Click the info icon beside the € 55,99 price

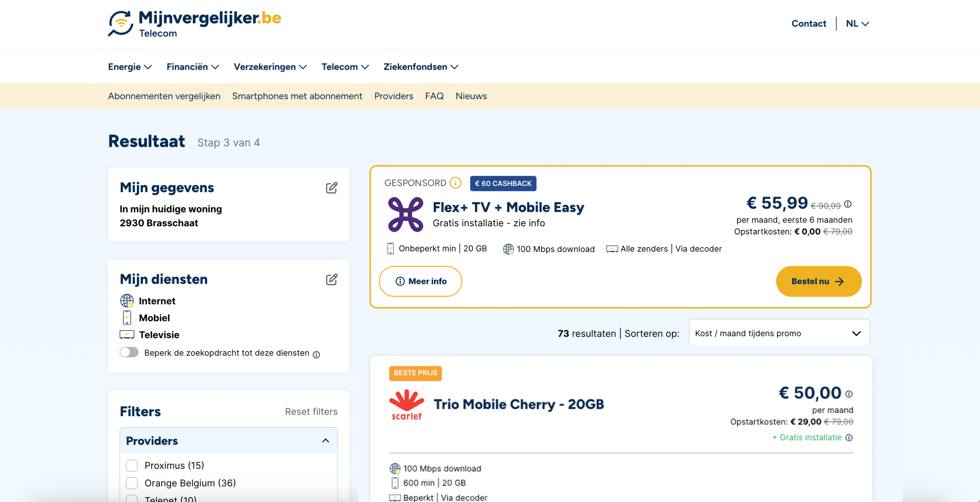848,204
